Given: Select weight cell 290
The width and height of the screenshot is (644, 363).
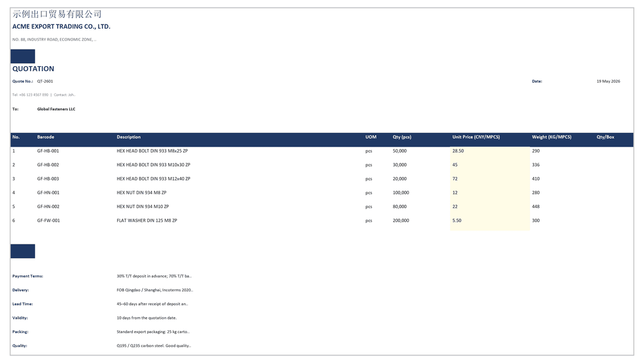Looking at the screenshot, I should point(535,151).
